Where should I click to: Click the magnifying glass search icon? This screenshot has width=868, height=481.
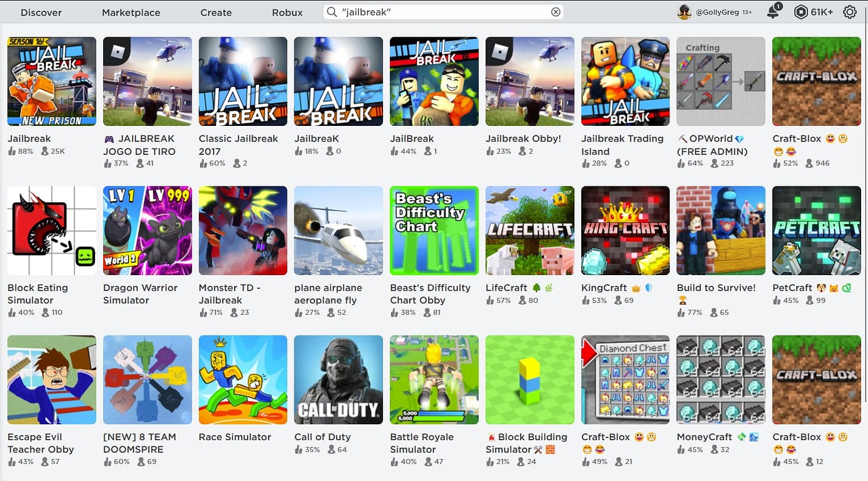[332, 12]
